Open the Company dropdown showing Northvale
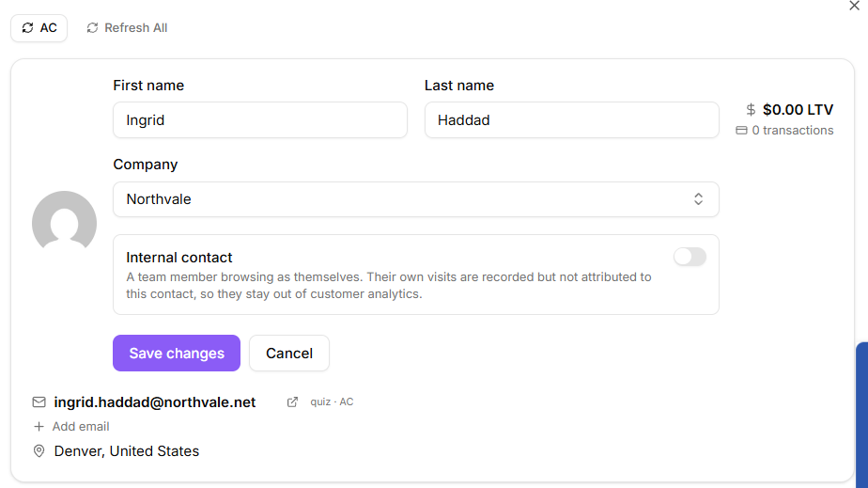868x488 pixels. pyautogui.click(x=416, y=199)
